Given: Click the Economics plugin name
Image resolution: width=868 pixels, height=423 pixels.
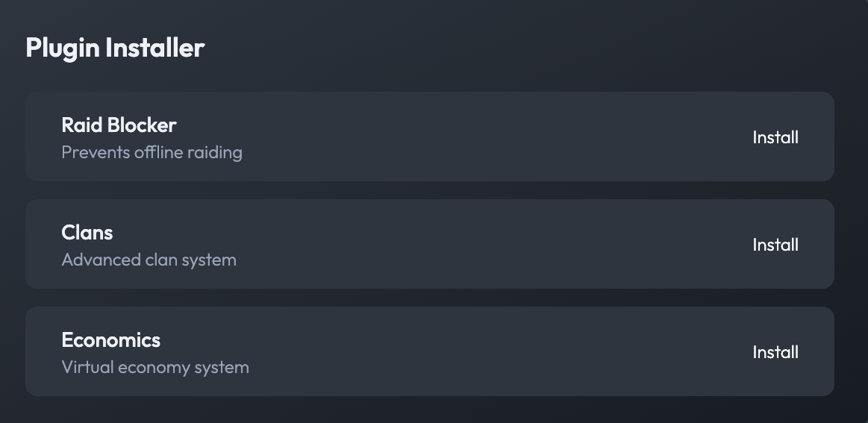Looking at the screenshot, I should 110,339.
